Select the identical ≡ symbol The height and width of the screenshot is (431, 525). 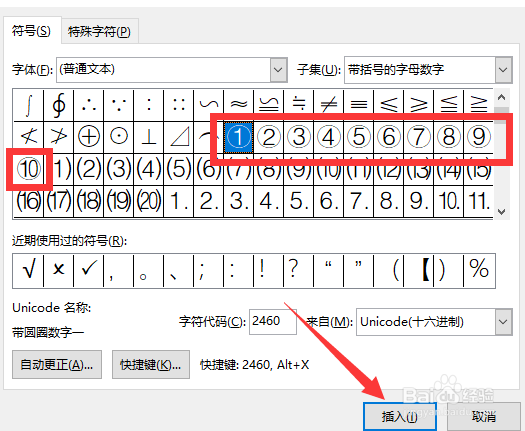coord(359,105)
